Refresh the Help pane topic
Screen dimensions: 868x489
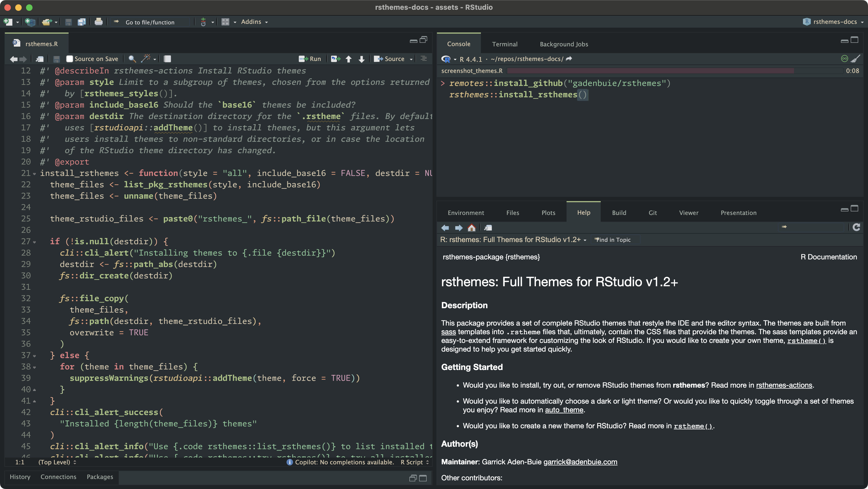tap(856, 227)
